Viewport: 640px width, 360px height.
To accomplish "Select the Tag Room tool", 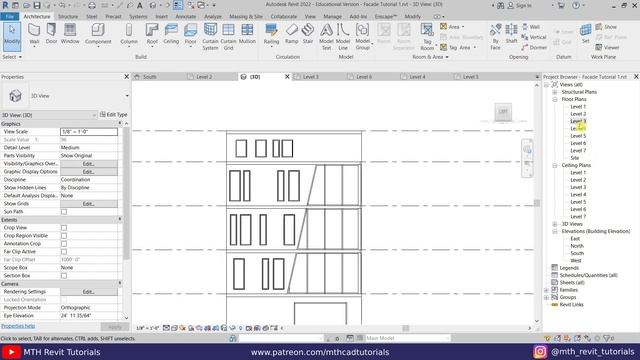I will coord(427,37).
